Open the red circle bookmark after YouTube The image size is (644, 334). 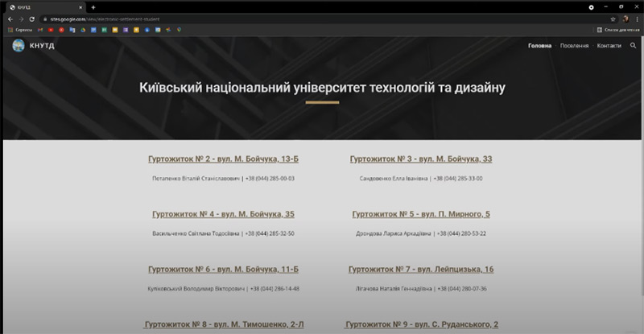61,30
